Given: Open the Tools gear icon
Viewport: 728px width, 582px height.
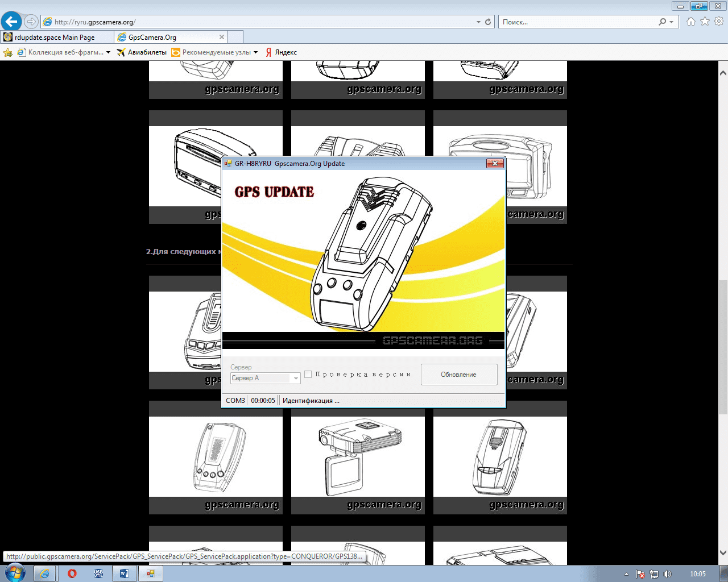Looking at the screenshot, I should 719,22.
